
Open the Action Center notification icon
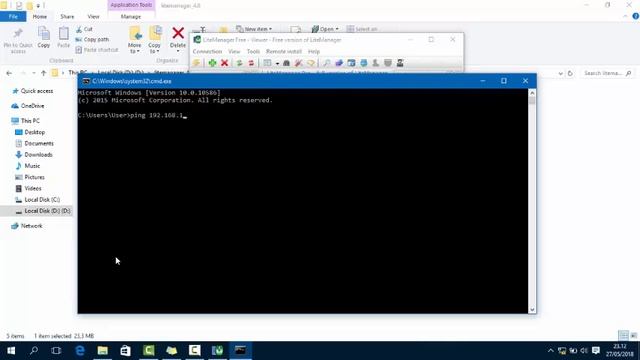coord(596,351)
